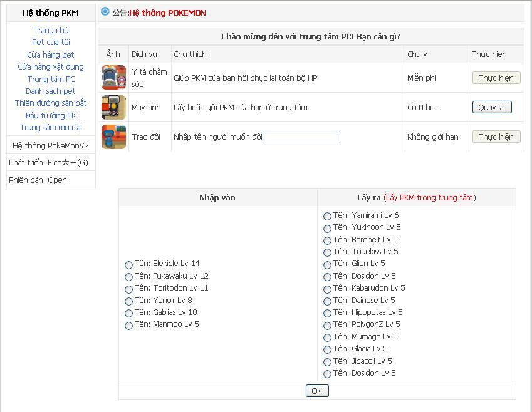532x412 pixels.
Task: Confirm with the OK button
Action: point(317,391)
